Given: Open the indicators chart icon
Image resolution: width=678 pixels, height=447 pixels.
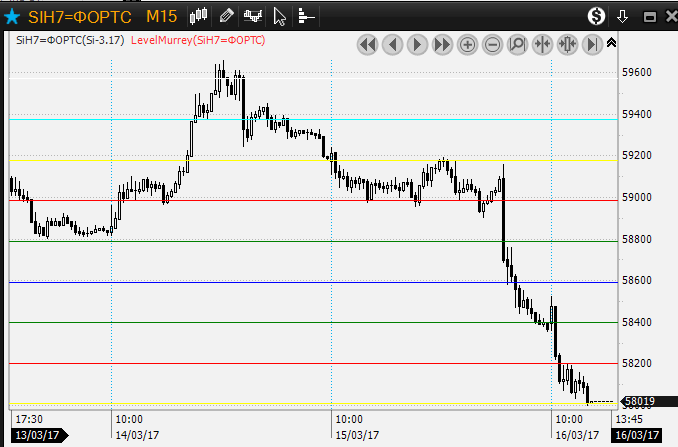Looking at the screenshot, I should (254, 16).
